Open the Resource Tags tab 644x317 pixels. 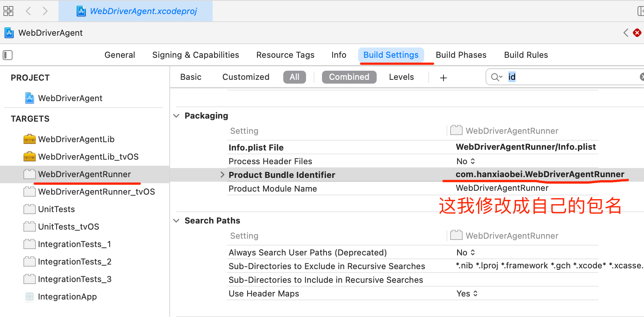(285, 55)
